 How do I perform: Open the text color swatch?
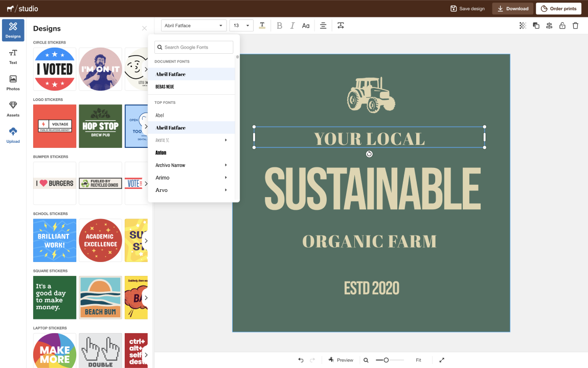tap(262, 26)
